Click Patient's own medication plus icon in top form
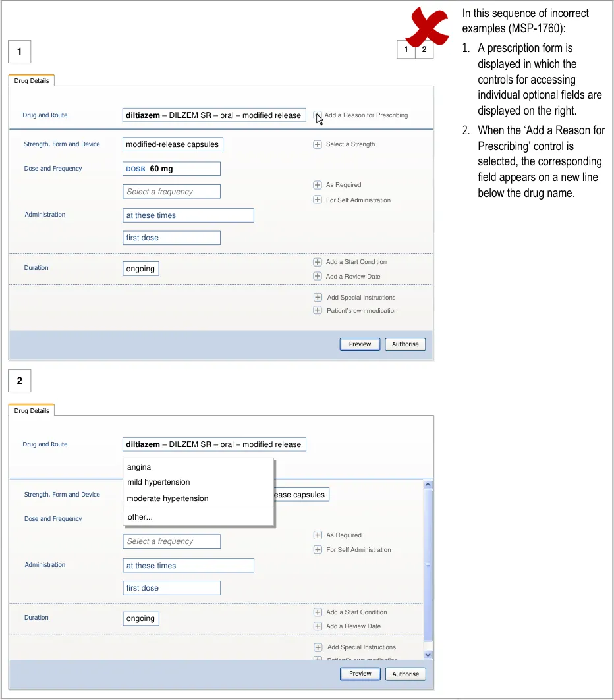The image size is (614, 700). [318, 311]
